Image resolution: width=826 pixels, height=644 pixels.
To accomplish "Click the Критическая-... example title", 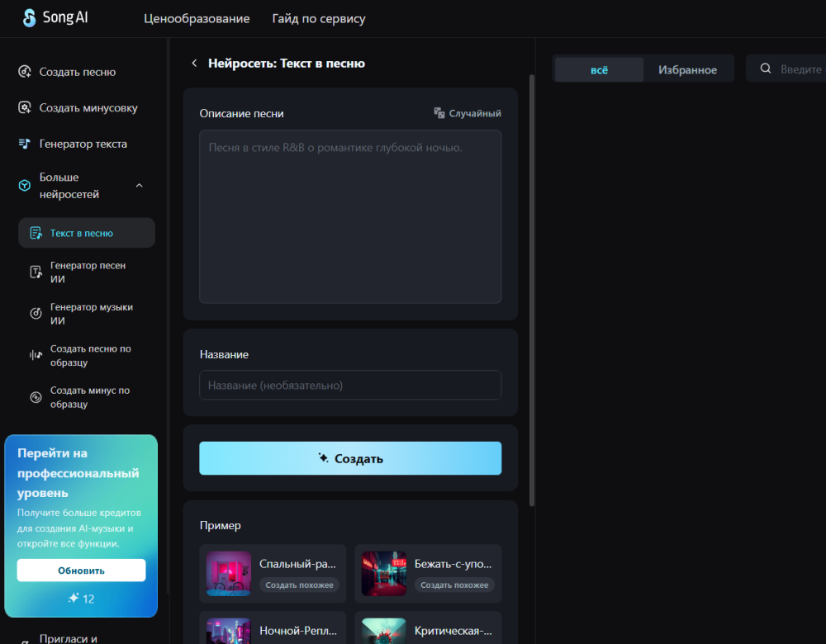I will coord(453,630).
